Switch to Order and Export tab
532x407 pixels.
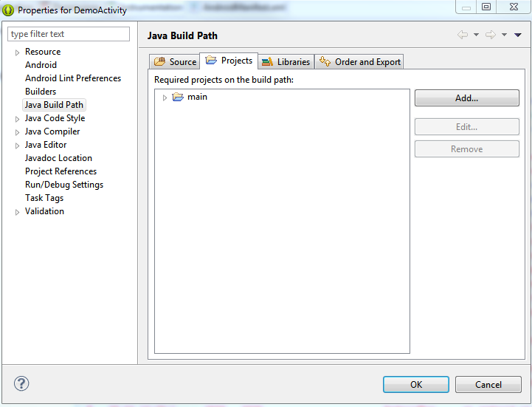[359, 62]
